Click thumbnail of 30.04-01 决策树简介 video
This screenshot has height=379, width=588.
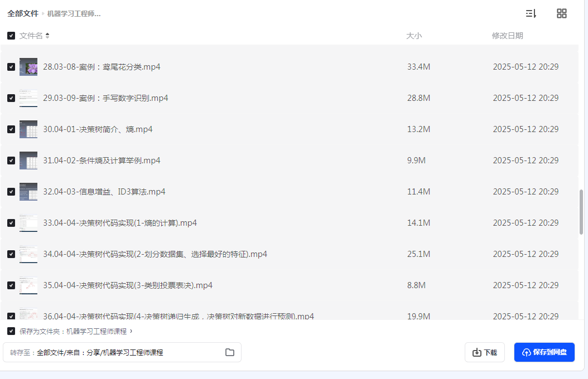coord(28,129)
